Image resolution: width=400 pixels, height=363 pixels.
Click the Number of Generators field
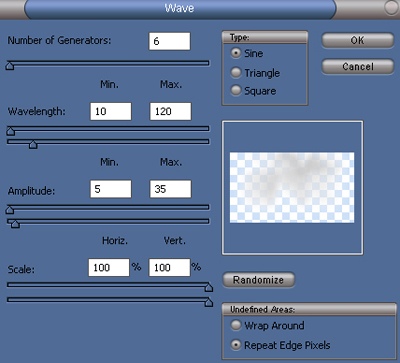click(x=170, y=41)
